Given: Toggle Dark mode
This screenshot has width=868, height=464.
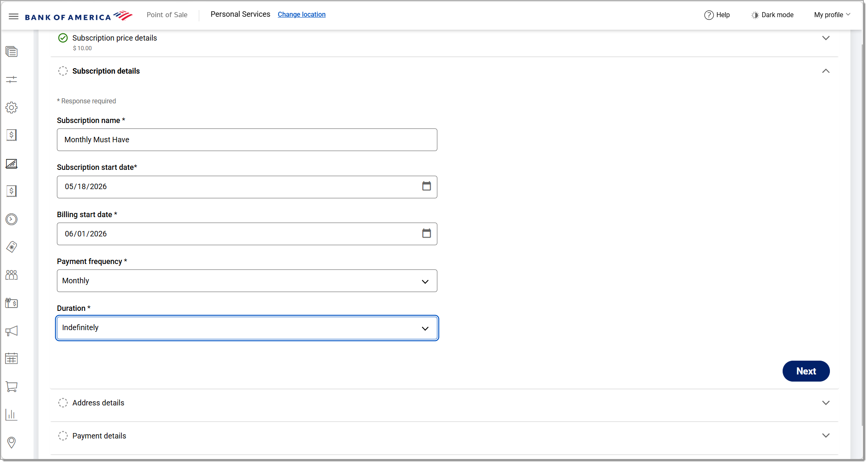Looking at the screenshot, I should 772,15.
